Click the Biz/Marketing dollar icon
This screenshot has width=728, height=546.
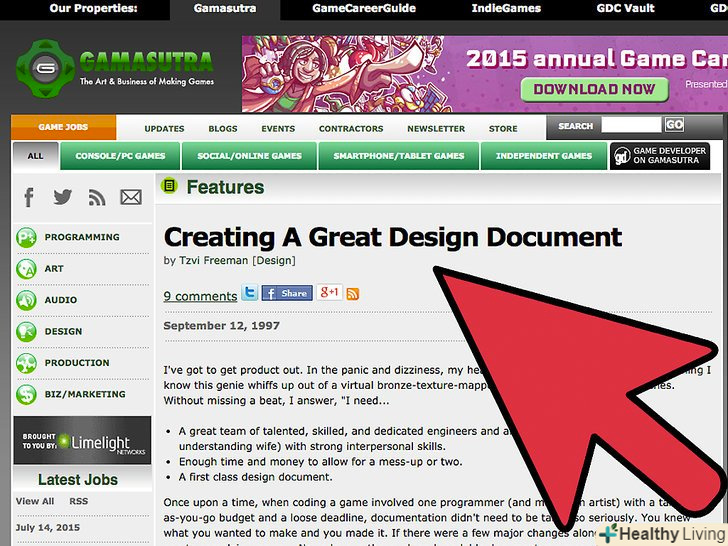pos(26,394)
